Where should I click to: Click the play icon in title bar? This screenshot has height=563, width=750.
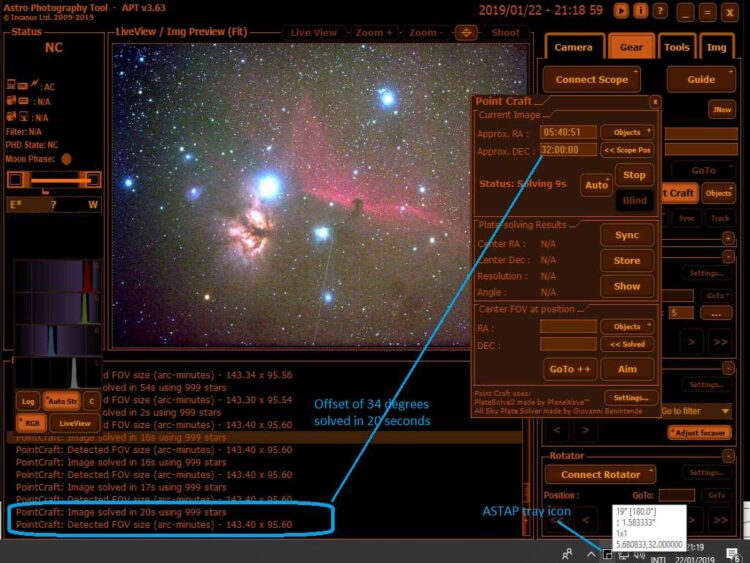point(621,11)
